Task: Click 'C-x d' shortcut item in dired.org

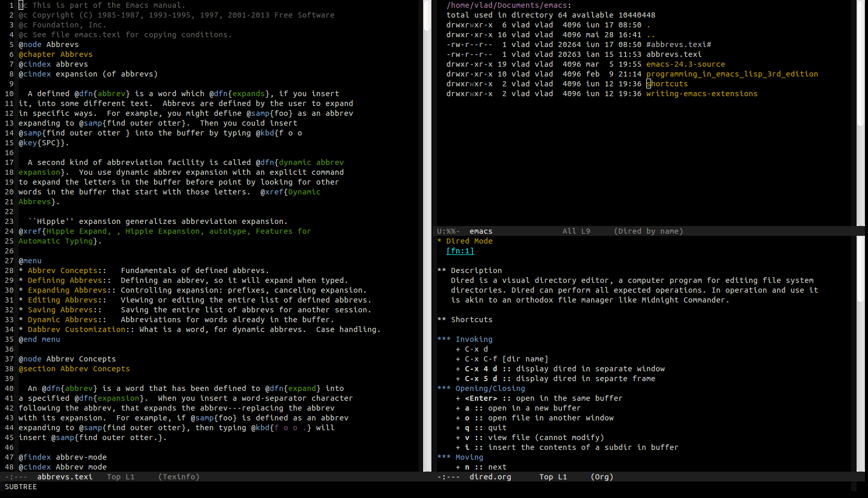Action: (x=472, y=349)
